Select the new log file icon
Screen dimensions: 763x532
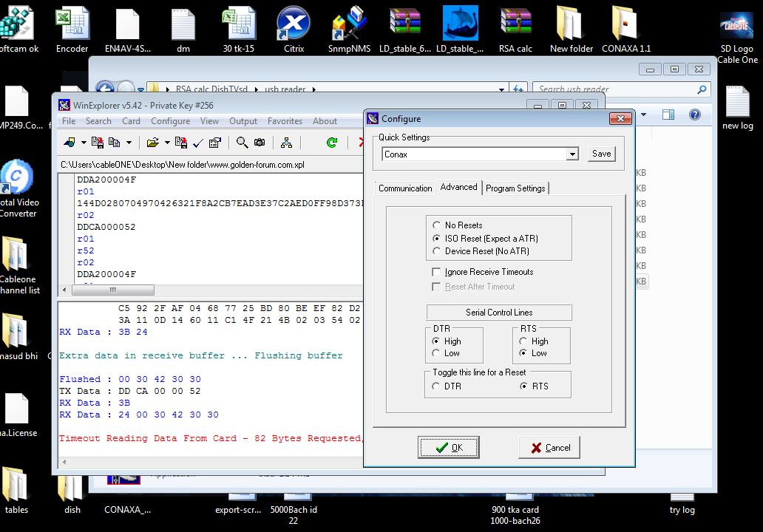point(737,108)
